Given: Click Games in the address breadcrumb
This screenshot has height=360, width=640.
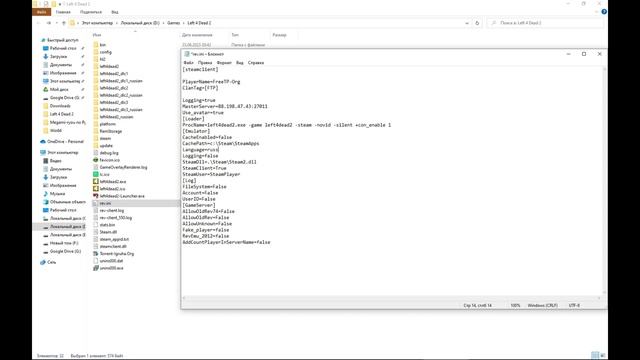Looking at the screenshot, I should [173, 23].
